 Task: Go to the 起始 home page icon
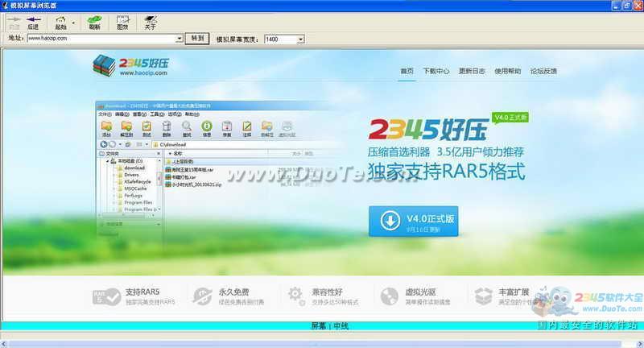point(61,19)
